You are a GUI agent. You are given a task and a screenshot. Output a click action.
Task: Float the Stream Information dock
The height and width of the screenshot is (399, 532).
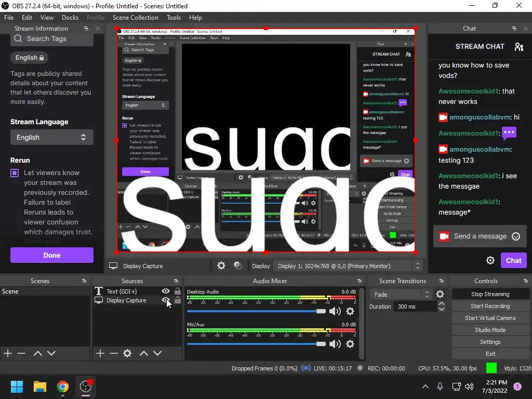(x=86, y=29)
